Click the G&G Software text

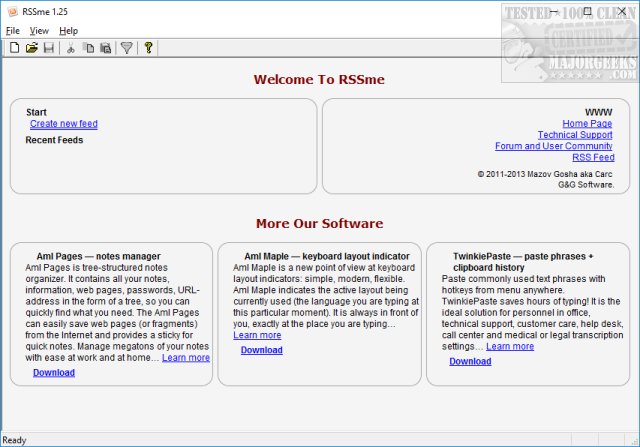(586, 185)
